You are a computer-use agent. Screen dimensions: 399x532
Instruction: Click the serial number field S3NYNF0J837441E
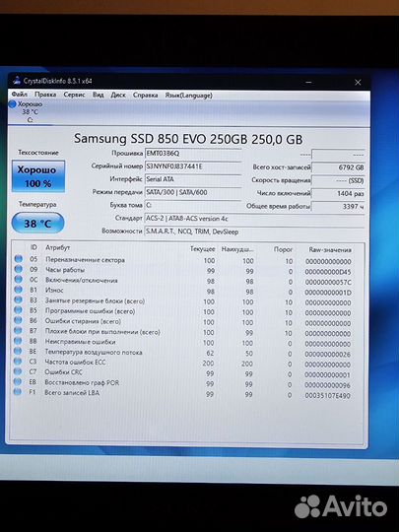point(193,166)
